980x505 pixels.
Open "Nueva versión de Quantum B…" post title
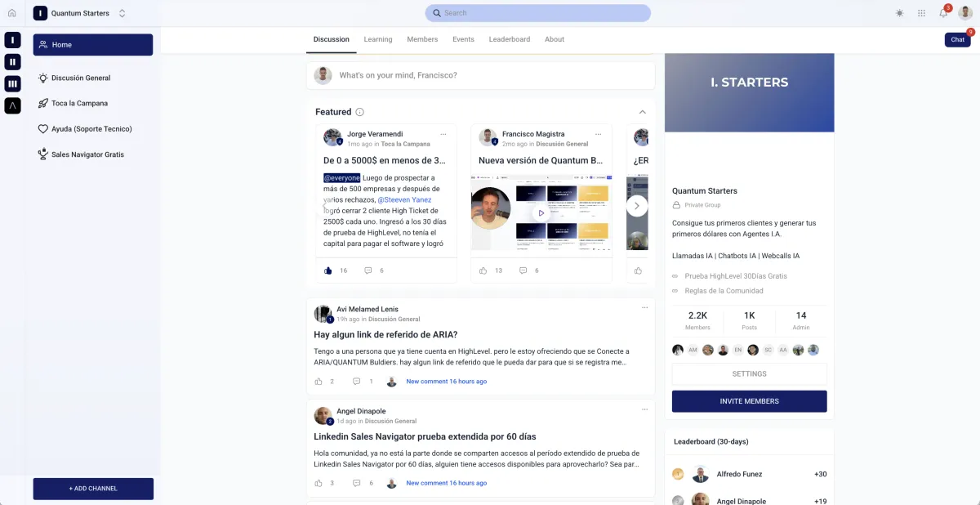[x=541, y=161]
